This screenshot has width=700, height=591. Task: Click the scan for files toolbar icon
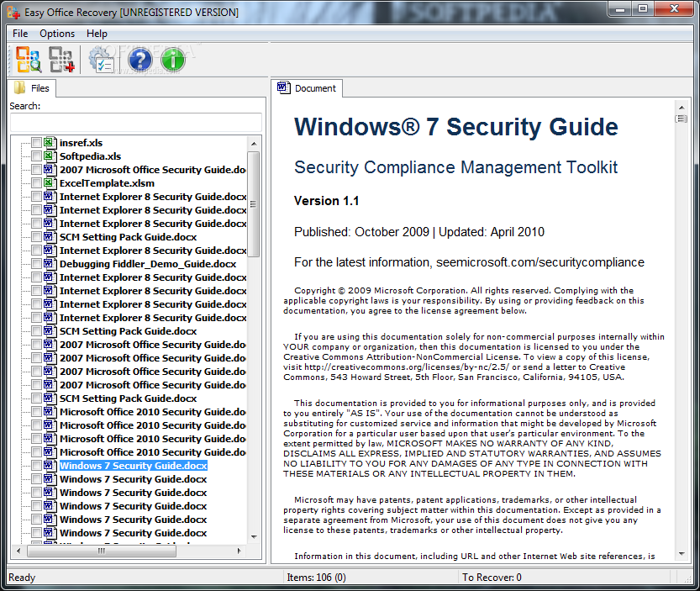click(x=29, y=60)
